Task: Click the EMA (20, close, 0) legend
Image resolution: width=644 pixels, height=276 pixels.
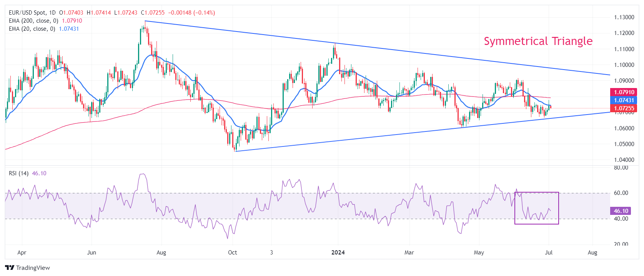Action: click(x=32, y=29)
